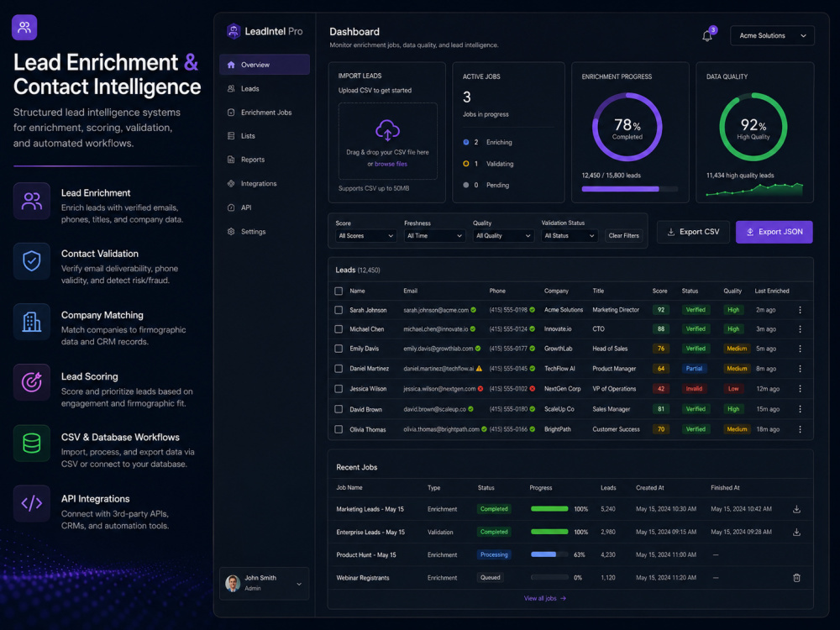Click the cloud upload icon
This screenshot has width=840, height=630.
pyautogui.click(x=387, y=130)
